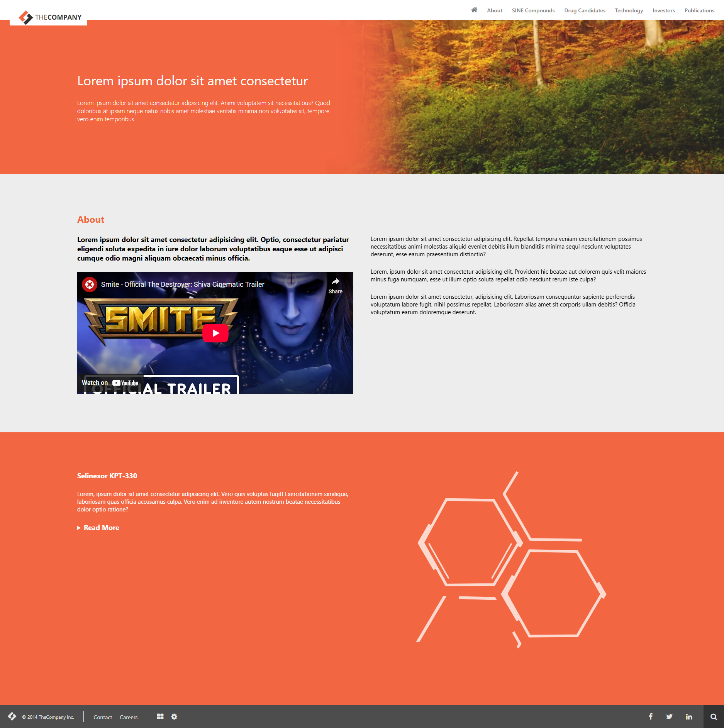Play the Smite trailer video
Viewport: 724px width, 728px height.
click(x=215, y=333)
